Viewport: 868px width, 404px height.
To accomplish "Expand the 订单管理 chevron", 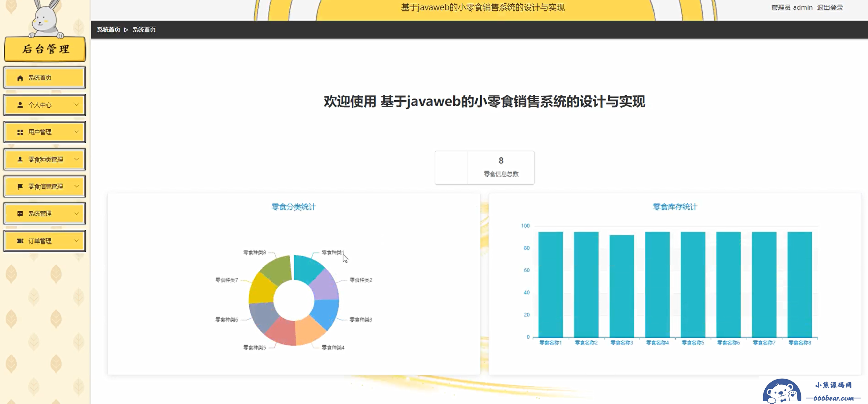I will pyautogui.click(x=76, y=241).
